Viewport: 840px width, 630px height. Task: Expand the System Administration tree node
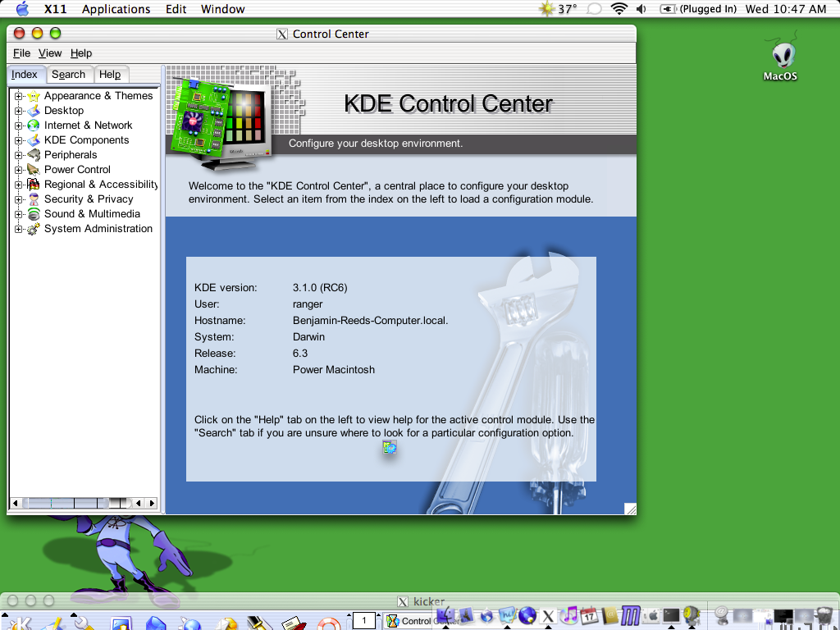(x=18, y=229)
